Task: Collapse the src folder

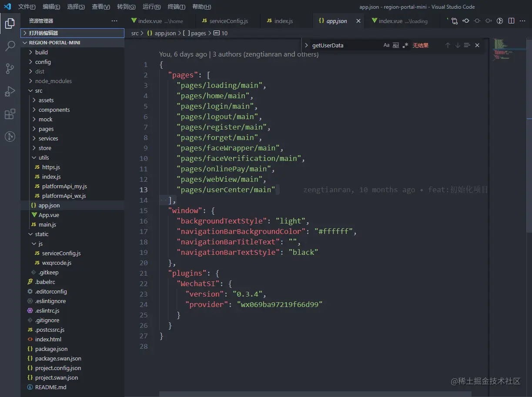Action: pyautogui.click(x=72, y=90)
